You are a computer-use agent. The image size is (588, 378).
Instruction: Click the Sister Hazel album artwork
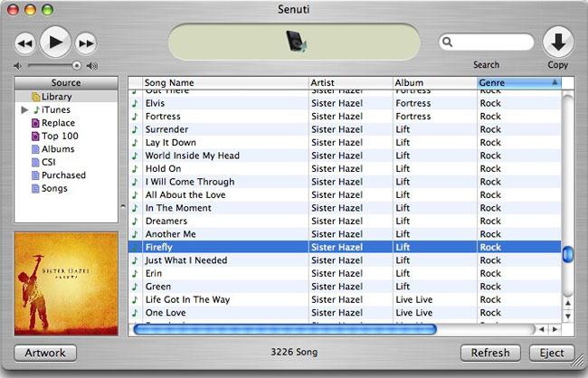point(66,284)
